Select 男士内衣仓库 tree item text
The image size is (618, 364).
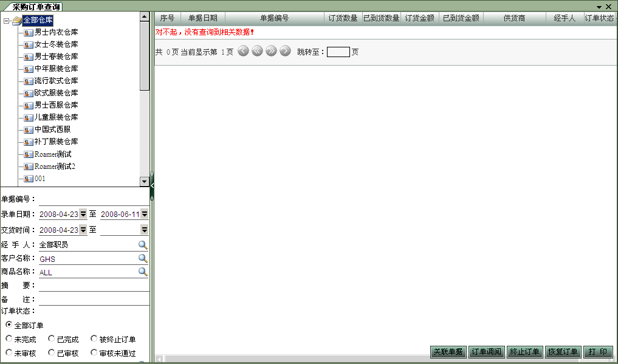[x=57, y=32]
